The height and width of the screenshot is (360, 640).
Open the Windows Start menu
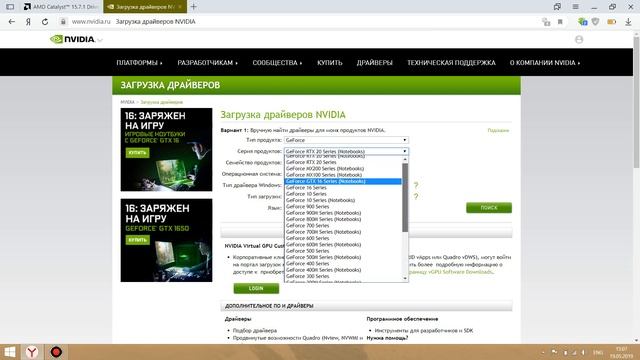[x=9, y=352]
